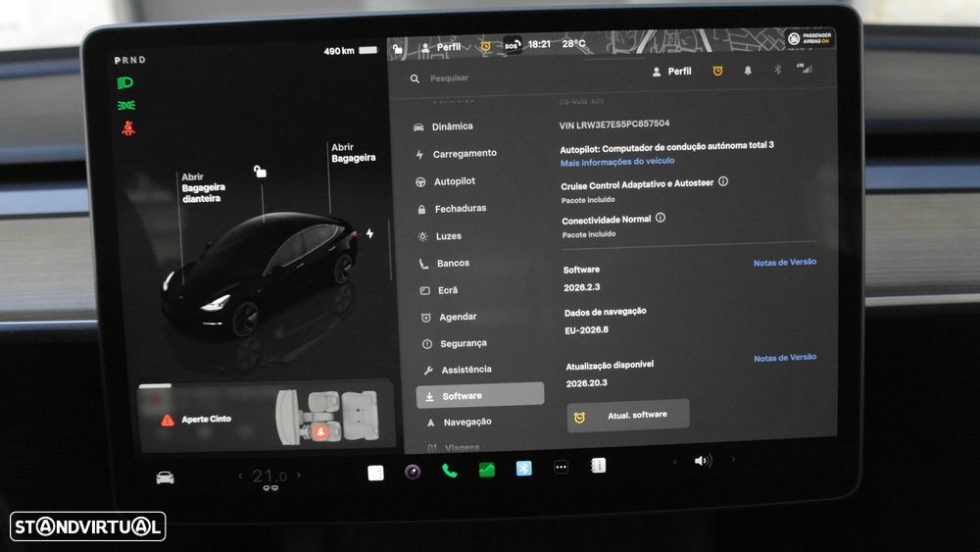Tap the alarm clock icon in settings header
Screen dimensions: 980x552
(717, 71)
